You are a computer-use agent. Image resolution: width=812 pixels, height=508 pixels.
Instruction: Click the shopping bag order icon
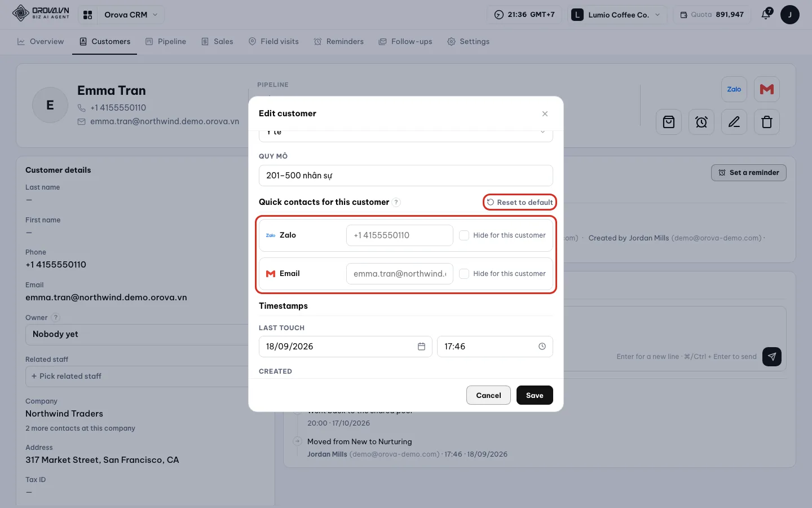pyautogui.click(x=669, y=122)
